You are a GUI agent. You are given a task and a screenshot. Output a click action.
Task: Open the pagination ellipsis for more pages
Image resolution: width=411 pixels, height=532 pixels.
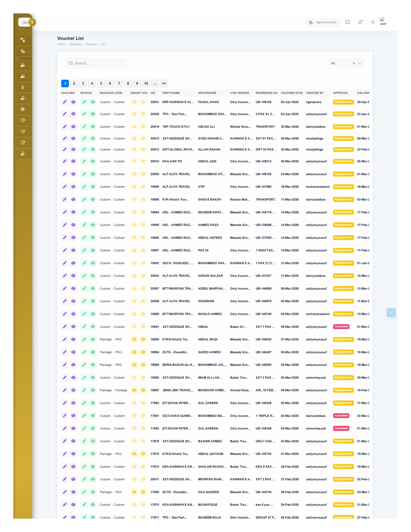(x=155, y=84)
